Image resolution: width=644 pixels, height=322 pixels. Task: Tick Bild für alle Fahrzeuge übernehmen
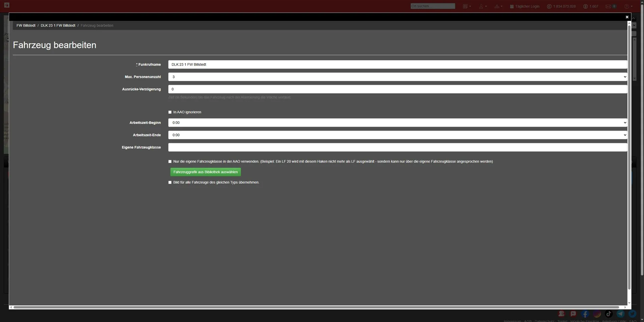(x=170, y=182)
